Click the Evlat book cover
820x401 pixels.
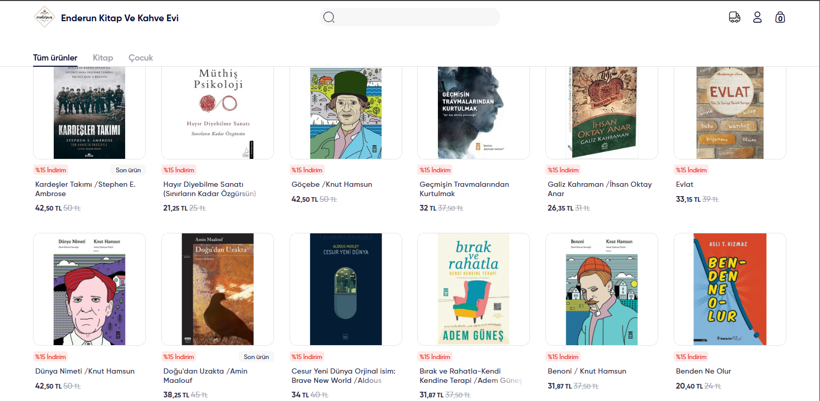pos(729,112)
